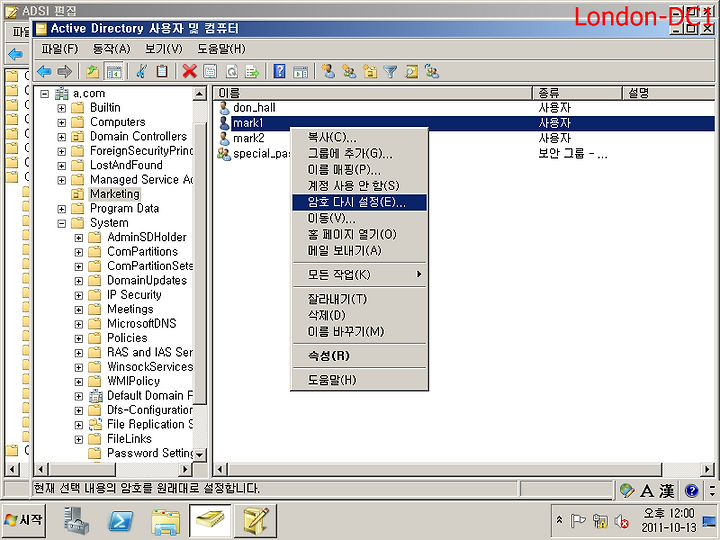The height and width of the screenshot is (540, 720).
Task: Click the 설명 column header
Action: pyautogui.click(x=669, y=93)
